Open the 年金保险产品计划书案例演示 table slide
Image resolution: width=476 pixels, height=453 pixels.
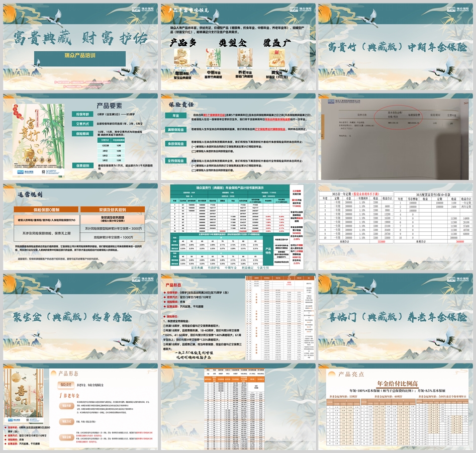tap(238, 226)
